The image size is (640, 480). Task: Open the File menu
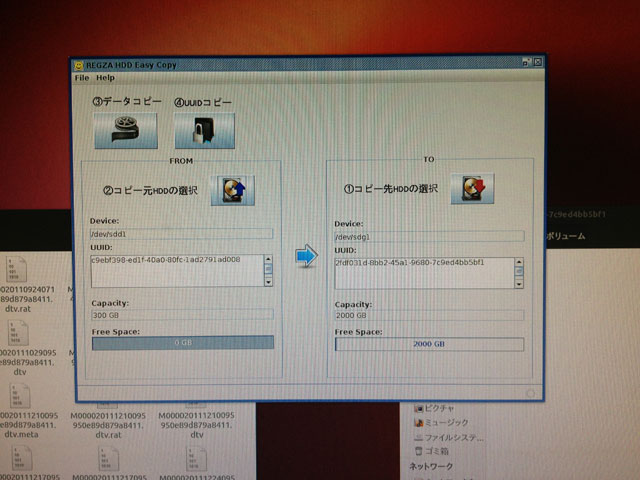(82, 78)
